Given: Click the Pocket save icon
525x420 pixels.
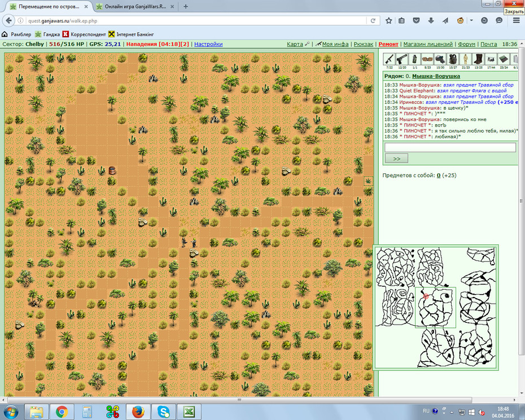Looking at the screenshot, I should 416,21.
